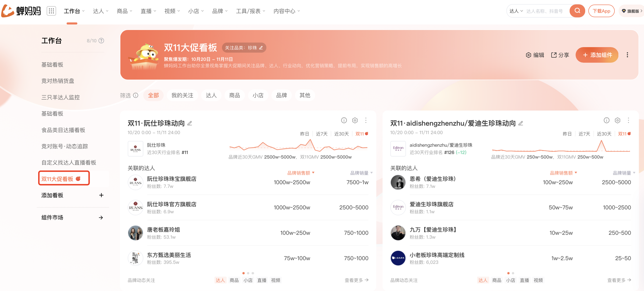This screenshot has width=644, height=291.
Task: Click the 阮仕珍珠珠宝旗舰店 avatar
Action: click(135, 182)
